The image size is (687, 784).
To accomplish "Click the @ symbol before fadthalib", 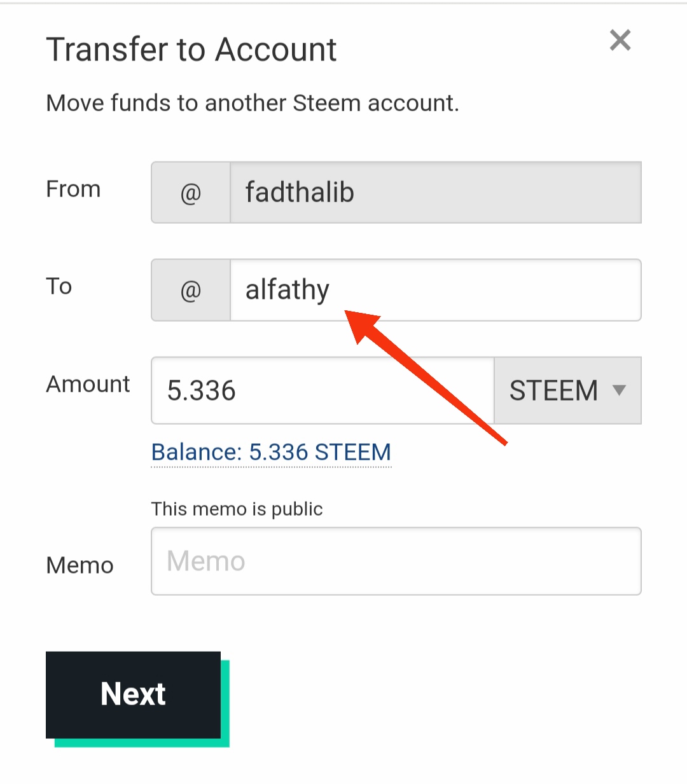I will point(191,193).
